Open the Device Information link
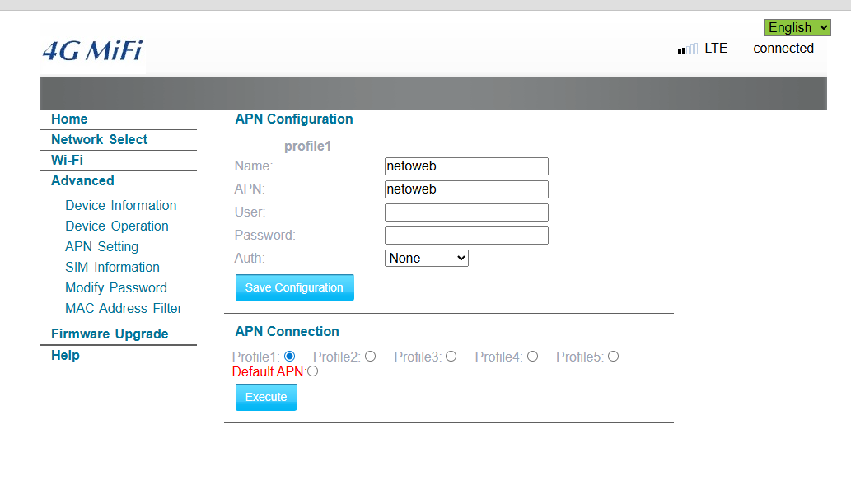Viewport: 851px width, 504px height. (x=120, y=206)
